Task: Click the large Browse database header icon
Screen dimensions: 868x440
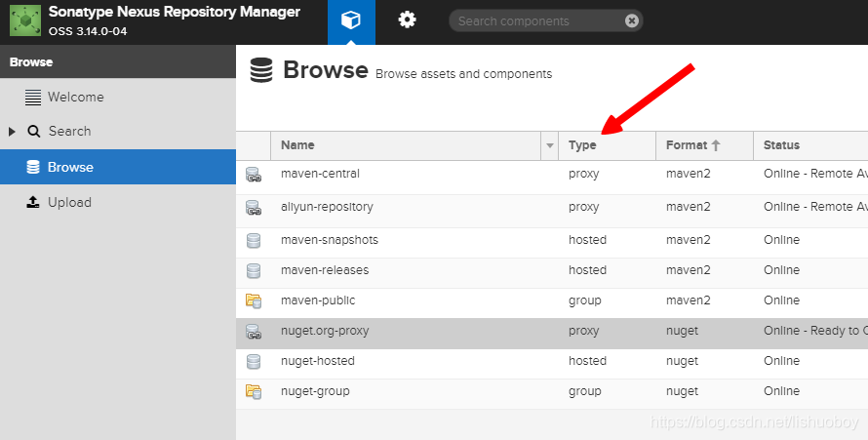Action: coord(261,70)
